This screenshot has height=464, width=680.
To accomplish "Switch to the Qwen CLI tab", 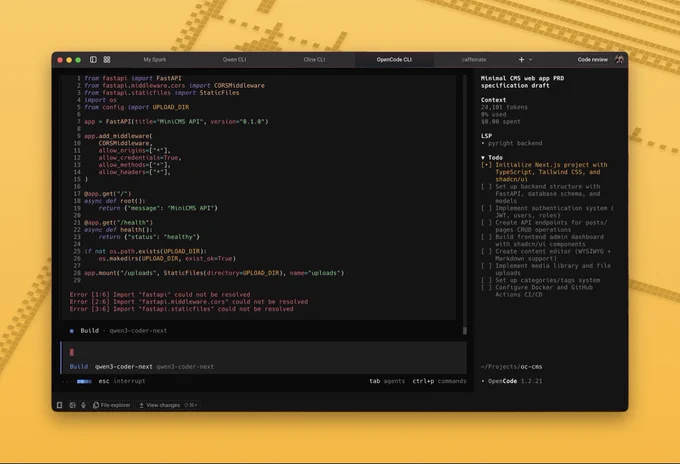I will [234, 59].
